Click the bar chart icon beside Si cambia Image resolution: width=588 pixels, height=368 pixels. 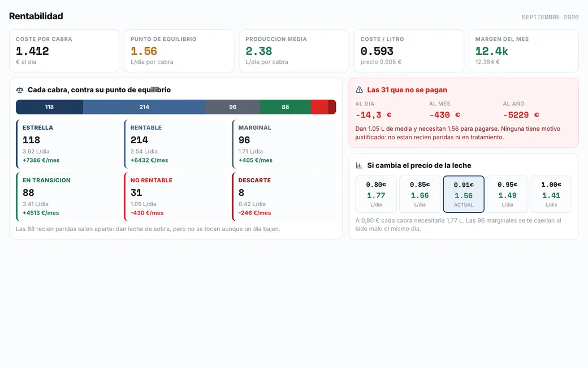coord(359,165)
